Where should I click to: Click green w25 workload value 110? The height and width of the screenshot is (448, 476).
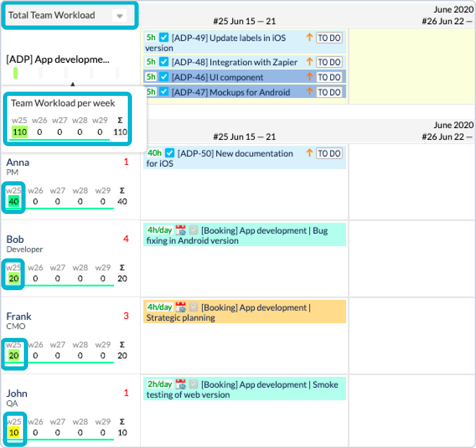20,132
